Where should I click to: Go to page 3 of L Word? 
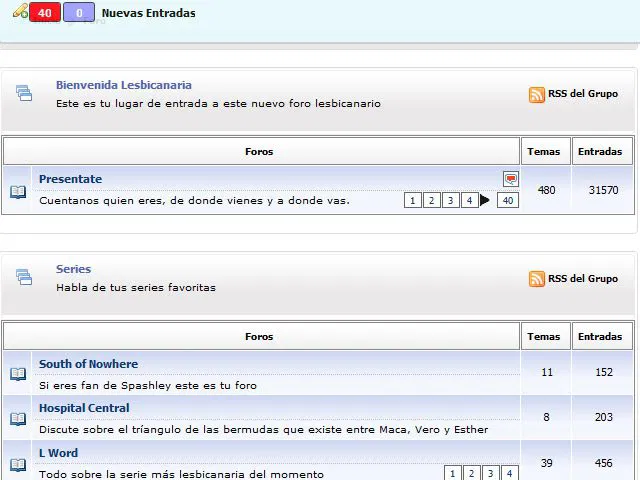pyautogui.click(x=491, y=473)
